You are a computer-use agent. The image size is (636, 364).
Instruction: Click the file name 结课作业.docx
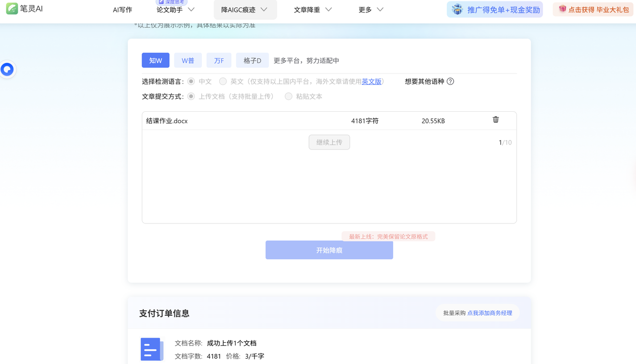[167, 121]
